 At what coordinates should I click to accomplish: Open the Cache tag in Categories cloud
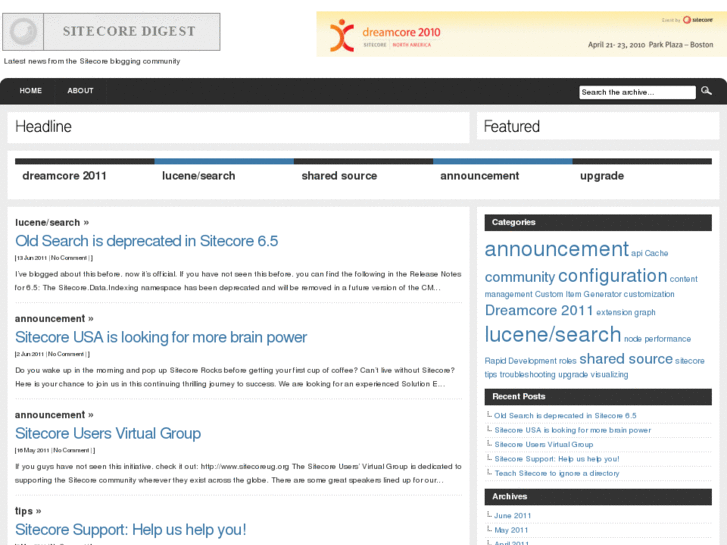[x=656, y=253]
